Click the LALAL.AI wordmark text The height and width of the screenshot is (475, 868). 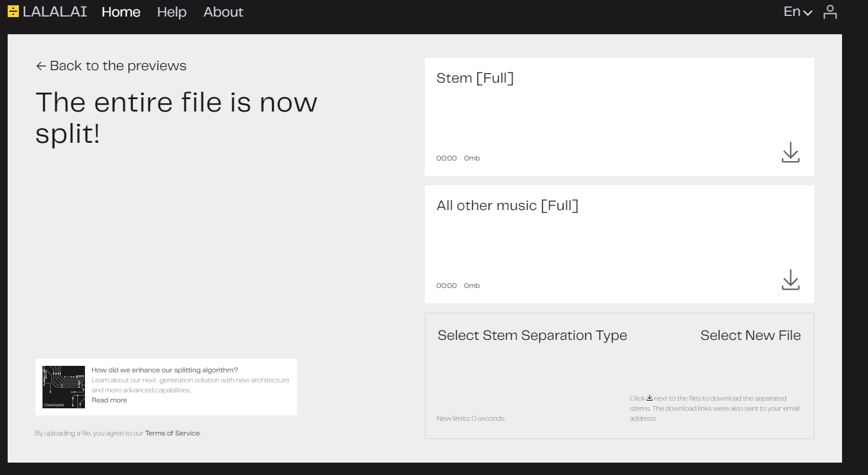(55, 12)
